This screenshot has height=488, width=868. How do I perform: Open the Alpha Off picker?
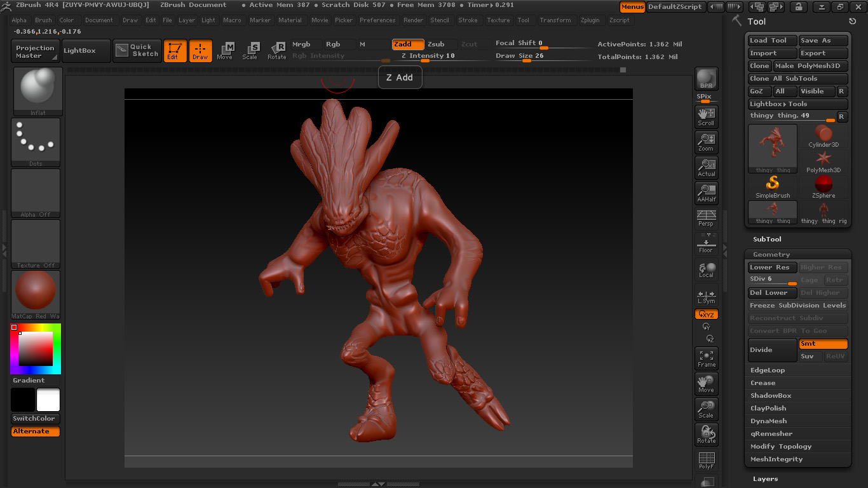click(36, 193)
